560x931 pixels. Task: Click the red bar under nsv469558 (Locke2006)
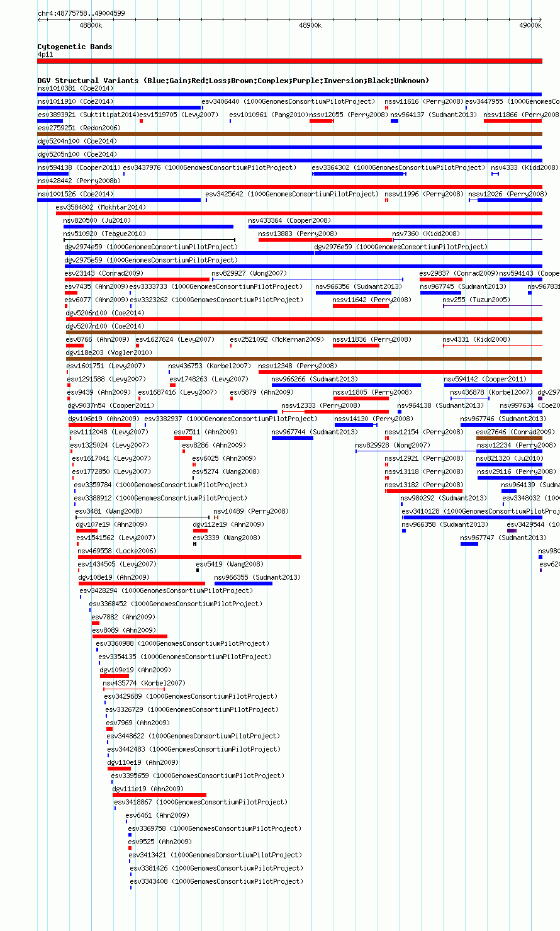(x=189, y=557)
